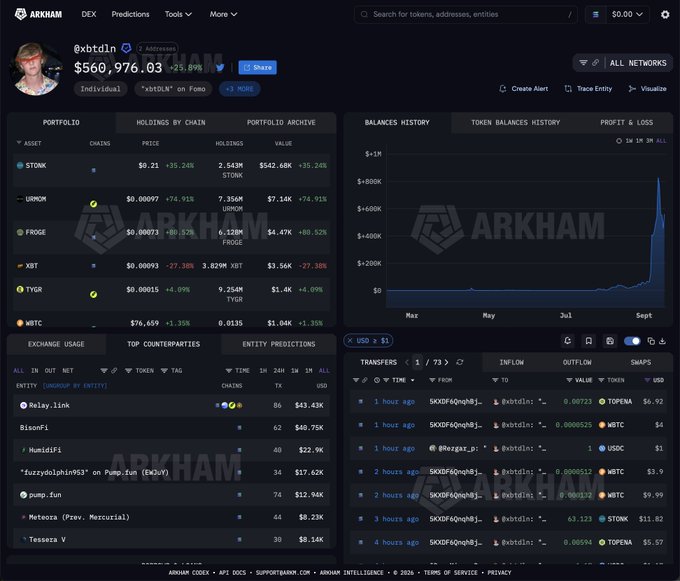The width and height of the screenshot is (680, 581).
Task: Open the More dropdown menu
Action: (x=223, y=14)
